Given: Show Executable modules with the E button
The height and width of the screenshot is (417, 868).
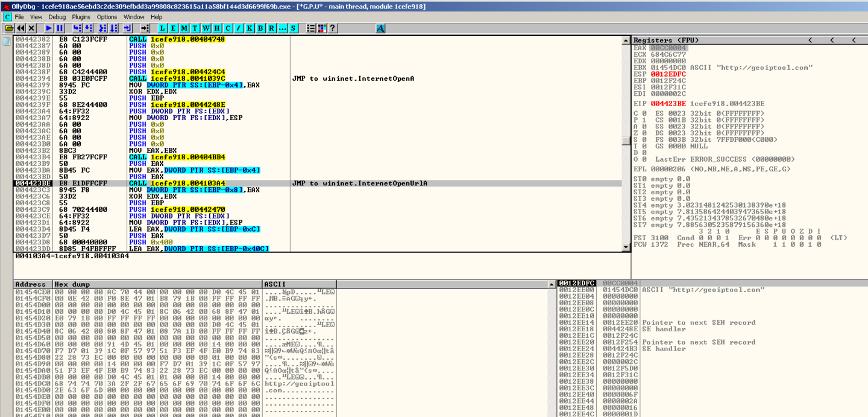Looking at the screenshot, I should click(174, 28).
